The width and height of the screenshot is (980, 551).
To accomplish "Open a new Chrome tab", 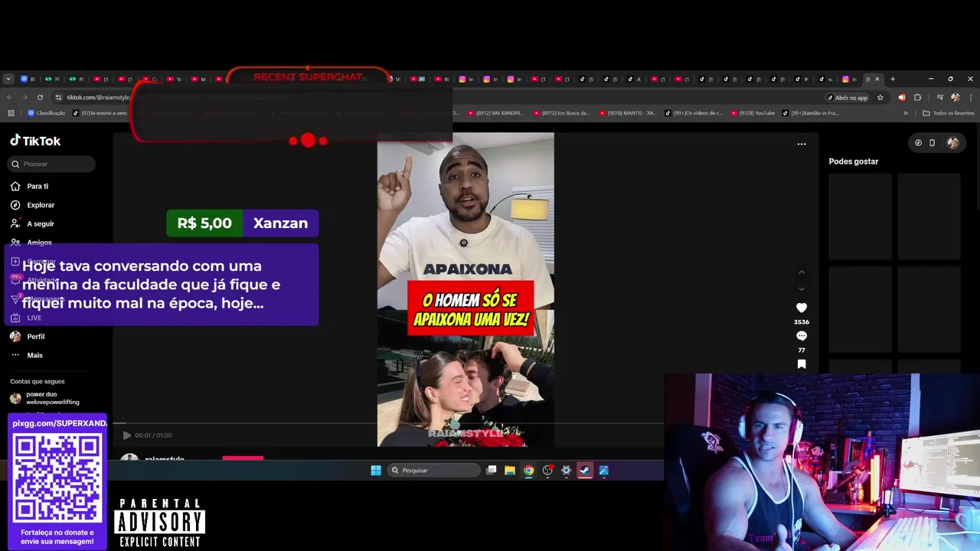I will 892,79.
